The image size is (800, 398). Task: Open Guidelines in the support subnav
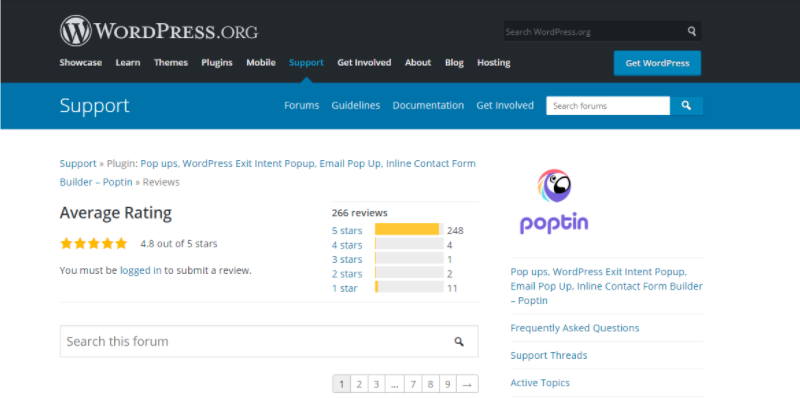[x=356, y=106]
